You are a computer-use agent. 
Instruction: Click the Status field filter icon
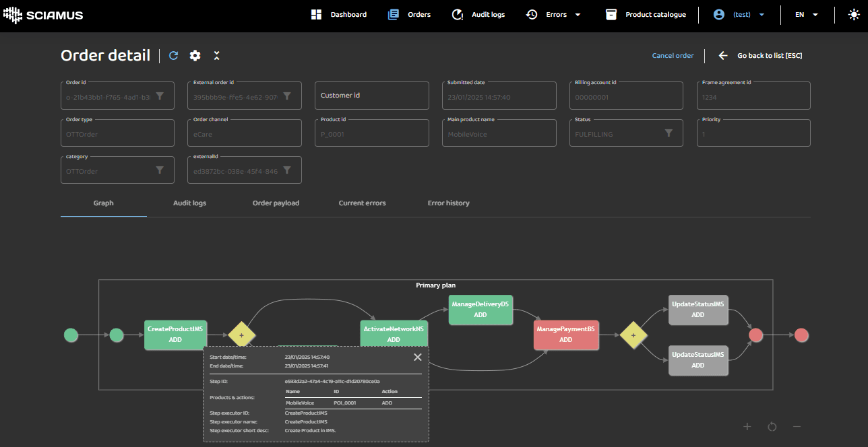(x=669, y=133)
